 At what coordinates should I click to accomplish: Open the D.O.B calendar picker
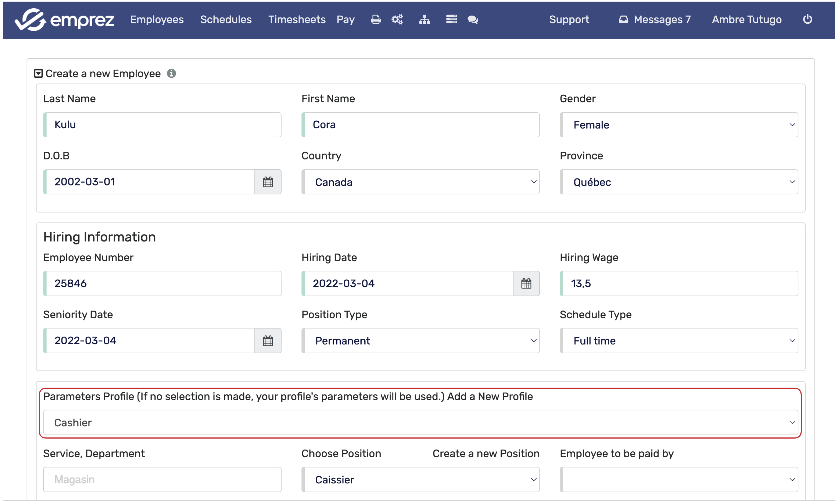click(268, 182)
